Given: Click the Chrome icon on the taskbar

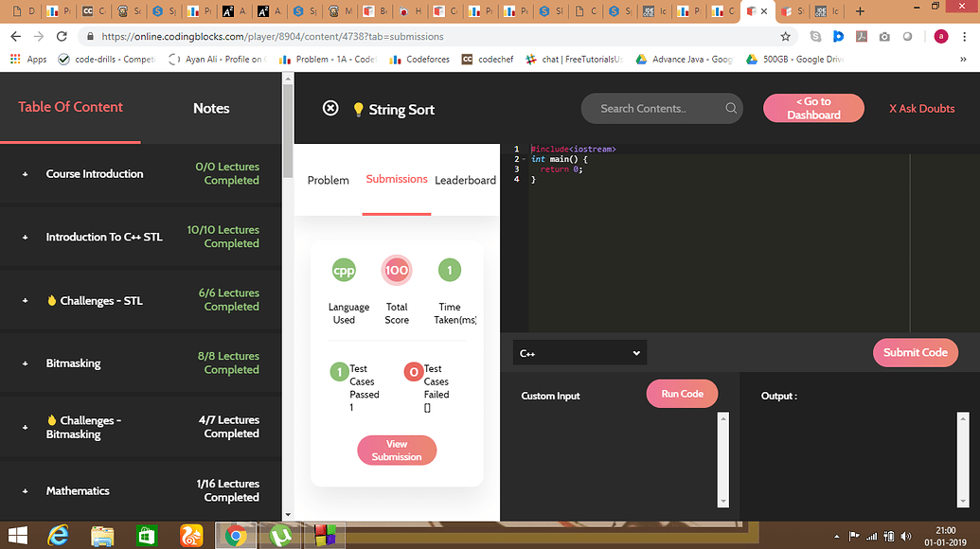Looking at the screenshot, I should 236,535.
